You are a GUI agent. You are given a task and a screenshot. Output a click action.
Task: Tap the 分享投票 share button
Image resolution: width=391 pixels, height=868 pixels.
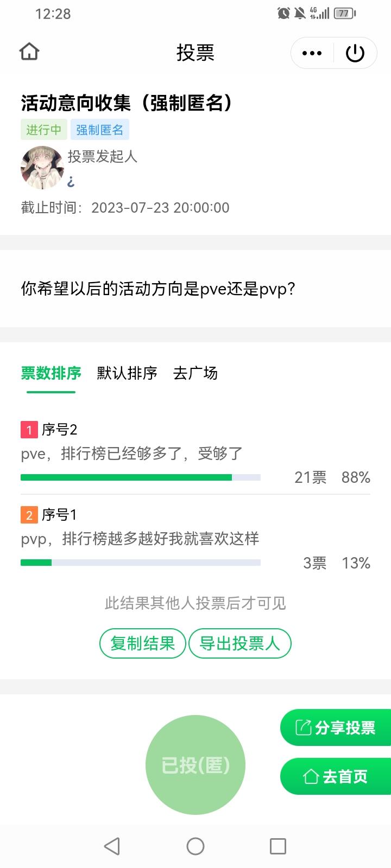(x=336, y=727)
